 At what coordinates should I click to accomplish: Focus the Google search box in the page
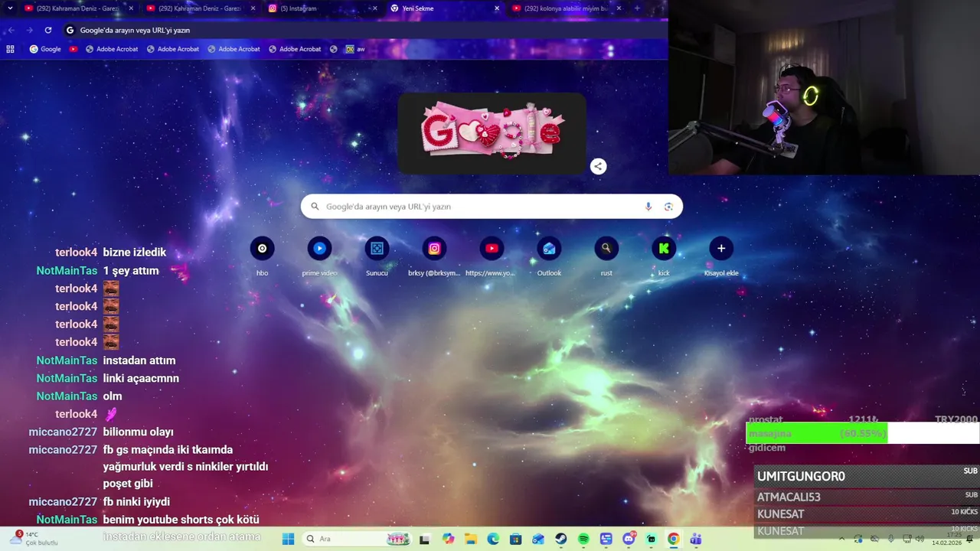click(x=492, y=207)
